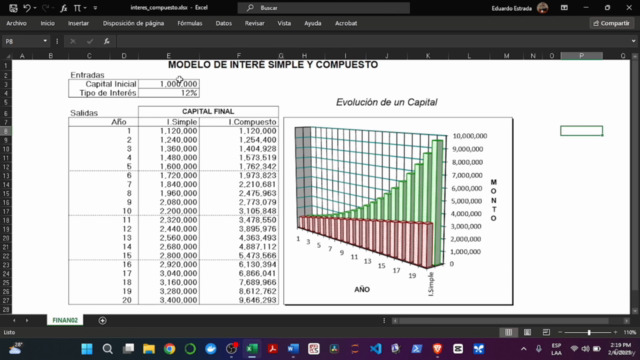
Task: Click previous sheet navigation arrow
Action: point(14,320)
